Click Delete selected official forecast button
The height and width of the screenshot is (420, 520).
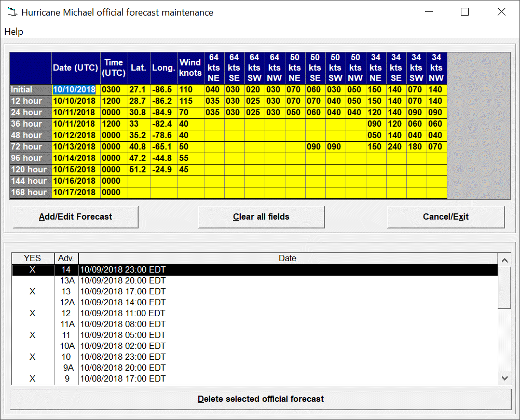(x=261, y=399)
